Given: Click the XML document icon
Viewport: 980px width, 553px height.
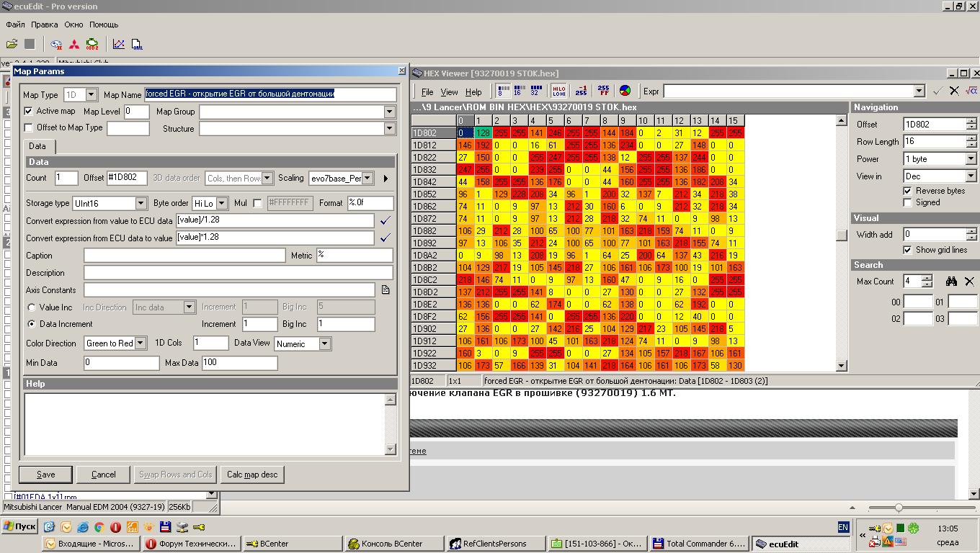Looking at the screenshot, I should click(x=137, y=45).
